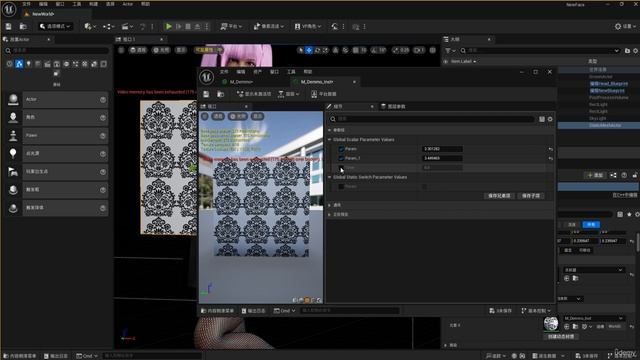Open the content browser icon in main toolbar
The height and width of the screenshot is (360, 640).
tap(23, 27)
